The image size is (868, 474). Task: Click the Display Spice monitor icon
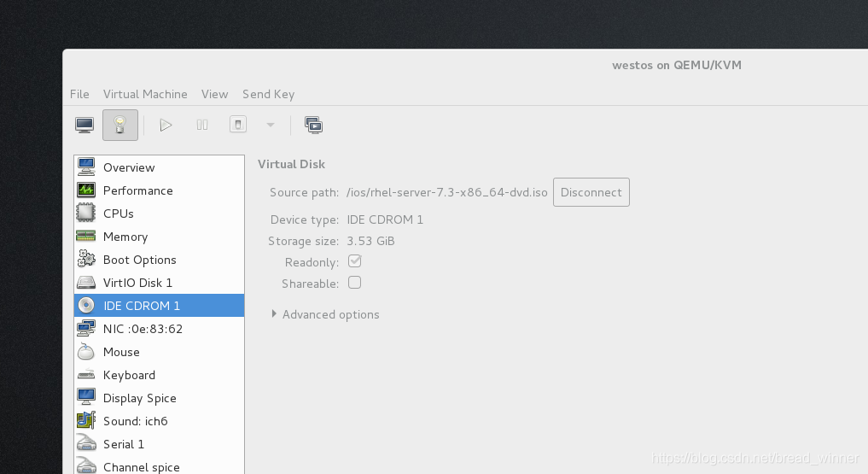click(86, 397)
